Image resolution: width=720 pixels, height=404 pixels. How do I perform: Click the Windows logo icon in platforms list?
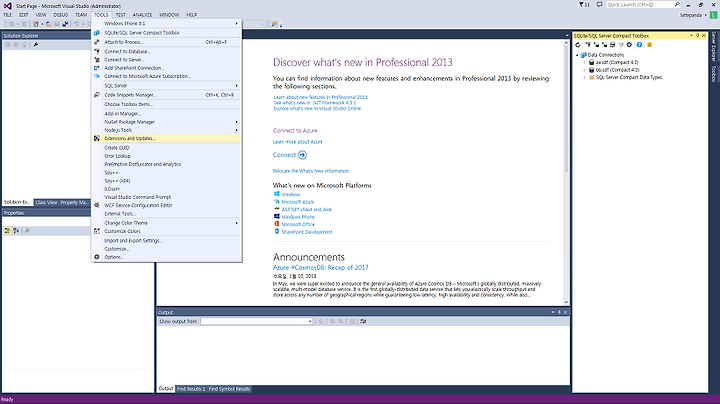click(x=276, y=194)
